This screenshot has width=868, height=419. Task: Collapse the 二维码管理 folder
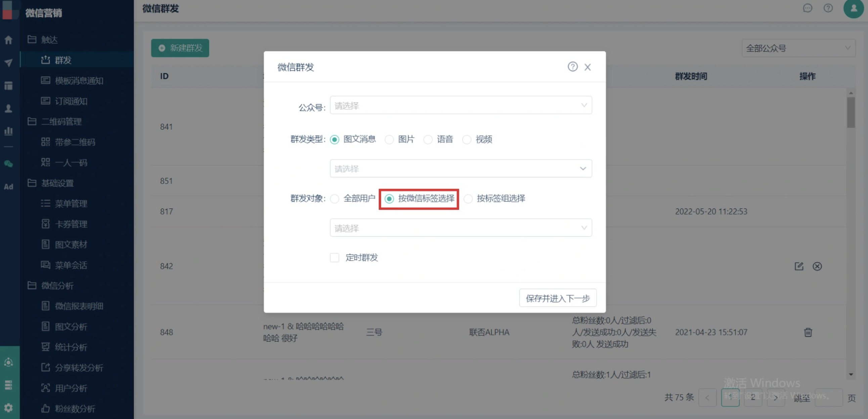[55, 121]
